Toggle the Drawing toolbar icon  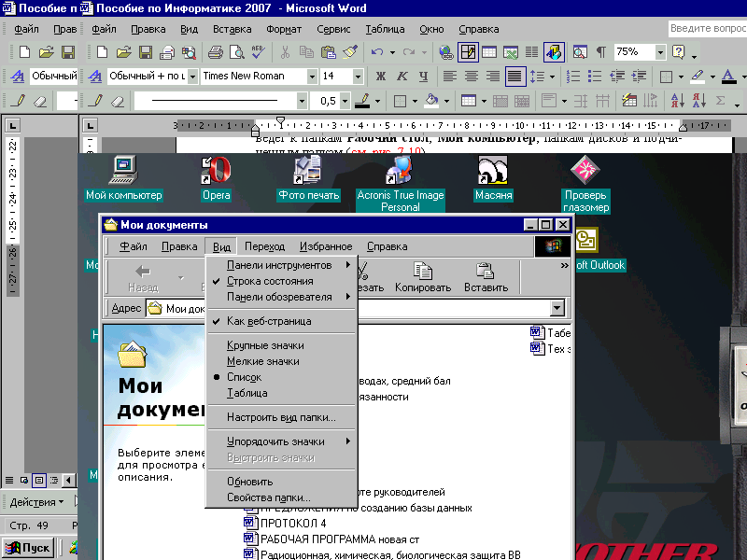(x=554, y=52)
